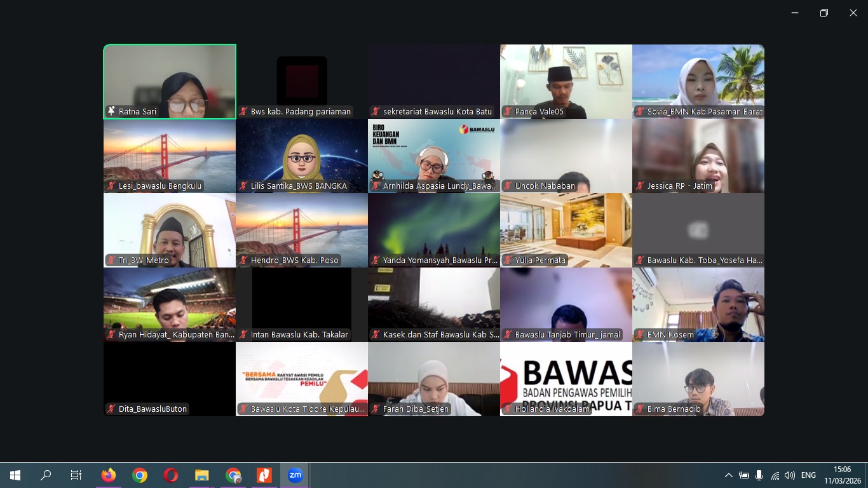Screen dimensions: 868x488
Task: Toggle the muted mic icon on Panca Vale05's tile
Action: click(506, 112)
